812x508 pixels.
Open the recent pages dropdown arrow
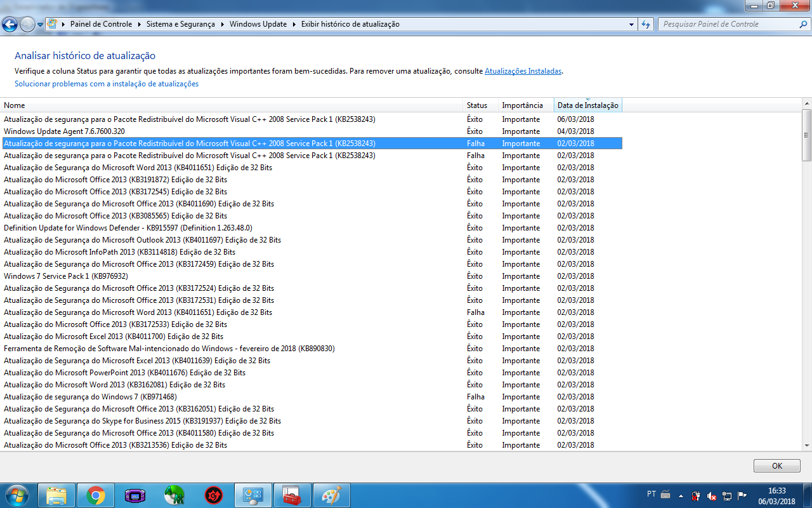[41, 25]
